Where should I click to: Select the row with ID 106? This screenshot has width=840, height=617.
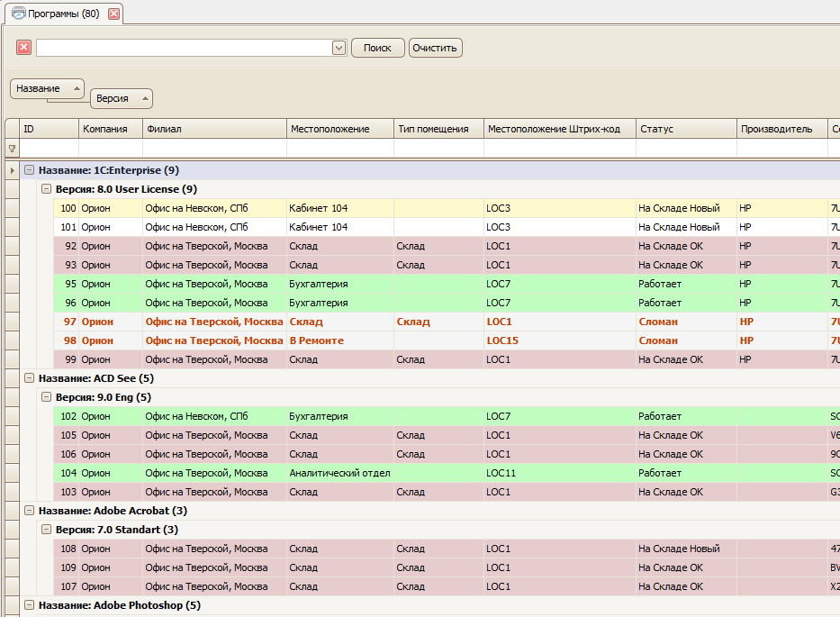[447, 454]
